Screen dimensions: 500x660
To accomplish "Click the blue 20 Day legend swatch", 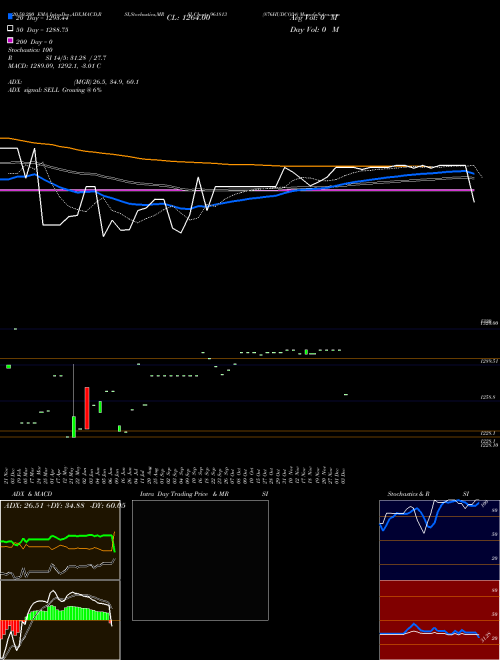I will click(x=10, y=16).
